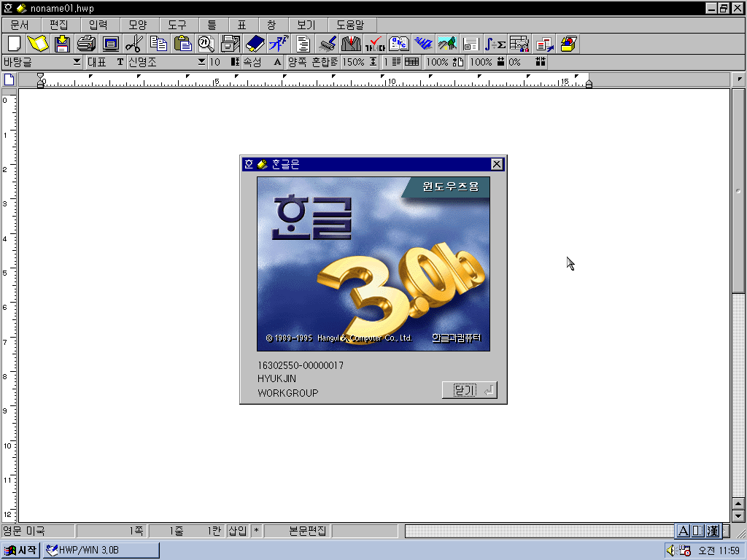The image size is (747, 560).
Task: Close the 한글은 about dialog with X
Action: click(x=496, y=164)
